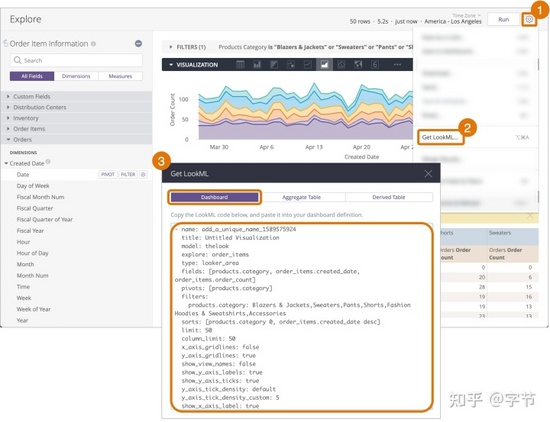Select the table visualization icon
This screenshot has width=550, height=422.
tap(240, 65)
